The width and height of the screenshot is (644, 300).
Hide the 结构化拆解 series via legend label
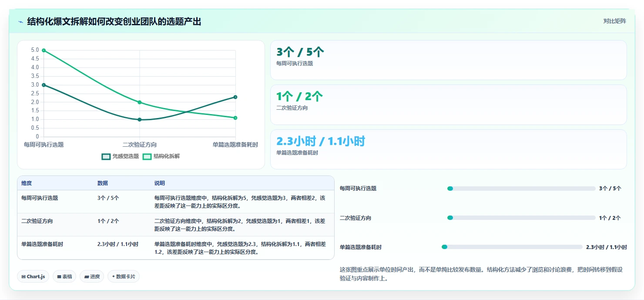tap(167, 156)
